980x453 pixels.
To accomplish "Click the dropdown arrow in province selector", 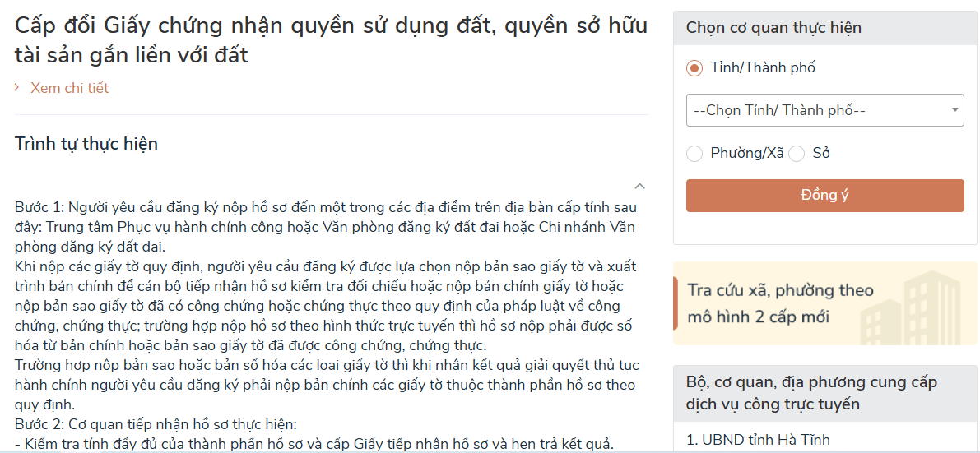I will click(955, 110).
